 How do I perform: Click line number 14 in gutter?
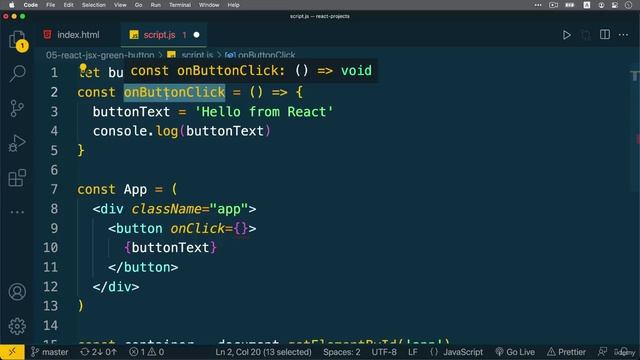point(50,326)
